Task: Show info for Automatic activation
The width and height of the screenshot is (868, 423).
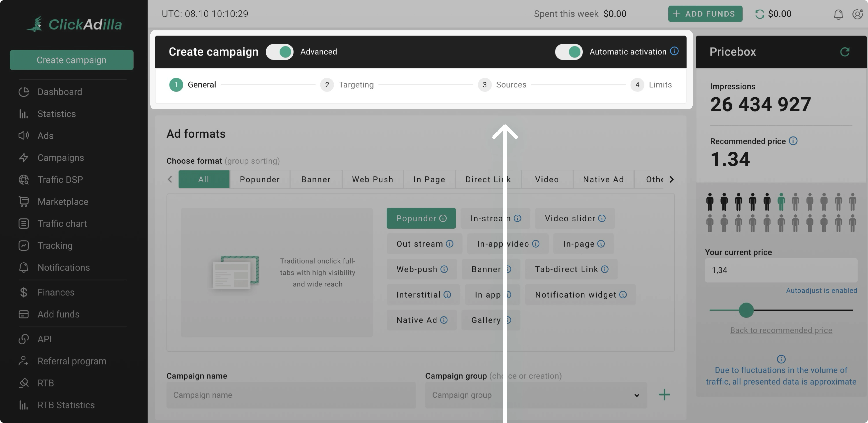Action: click(x=674, y=51)
